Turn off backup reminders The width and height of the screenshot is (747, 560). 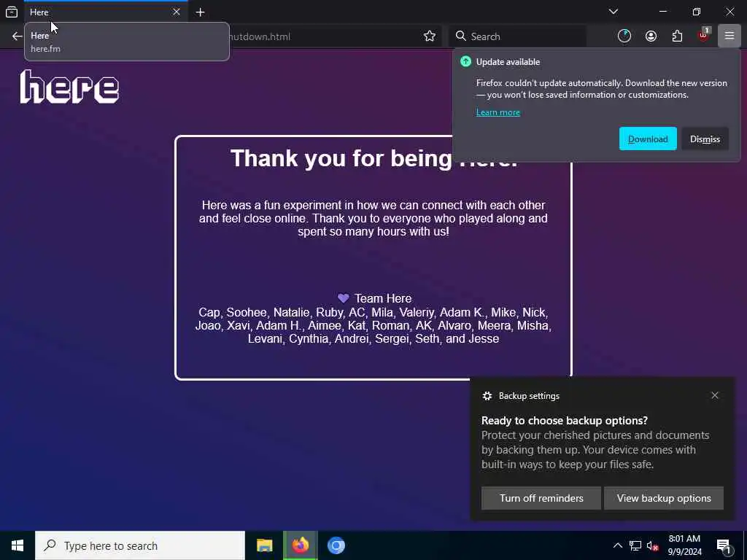click(541, 498)
